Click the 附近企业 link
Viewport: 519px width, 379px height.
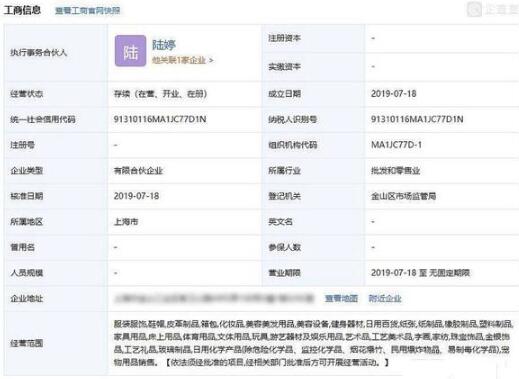385,298
